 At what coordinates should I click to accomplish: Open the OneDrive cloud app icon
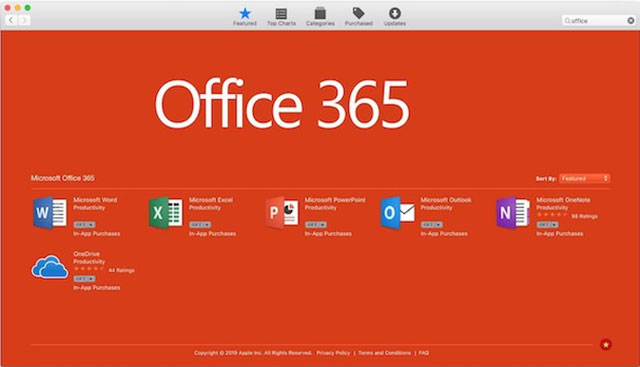coord(50,267)
